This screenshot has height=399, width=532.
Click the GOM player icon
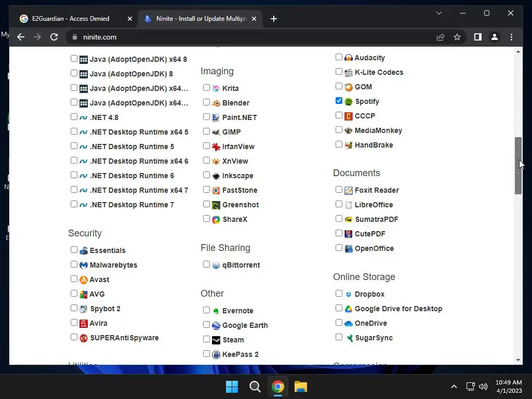coord(349,87)
